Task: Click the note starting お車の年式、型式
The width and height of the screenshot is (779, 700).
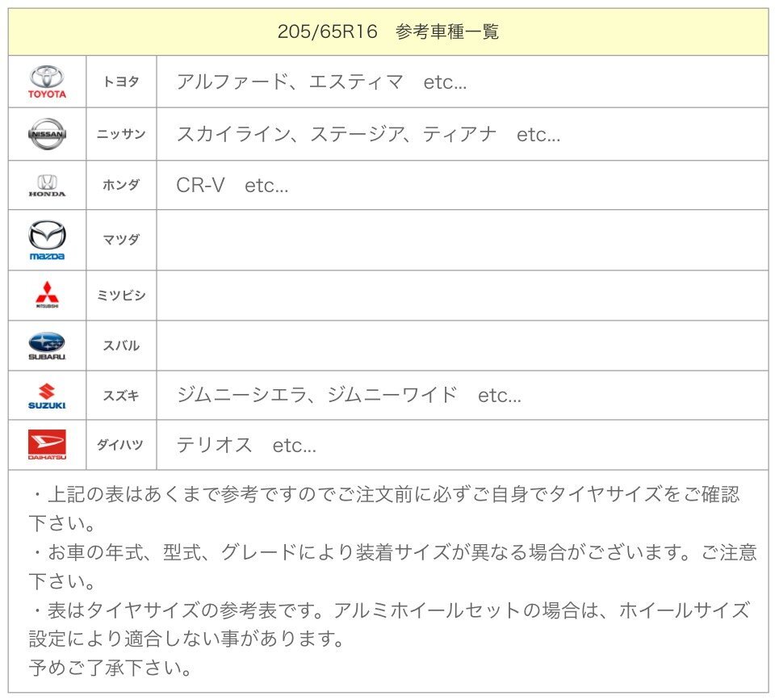Action: click(x=392, y=566)
